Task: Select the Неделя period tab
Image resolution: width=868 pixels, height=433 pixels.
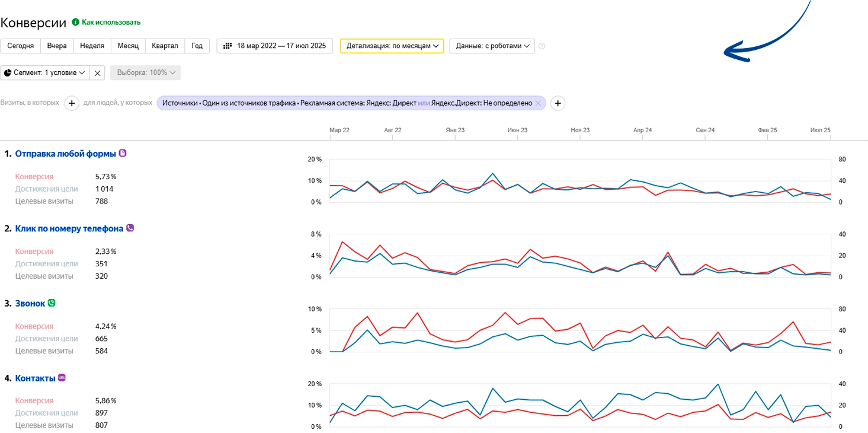Action: 92,46
